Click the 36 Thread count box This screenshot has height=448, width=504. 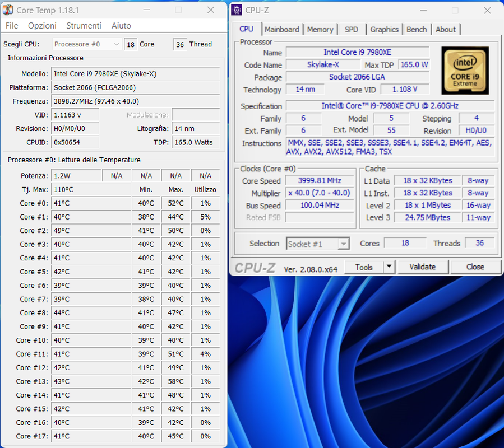[x=180, y=44]
